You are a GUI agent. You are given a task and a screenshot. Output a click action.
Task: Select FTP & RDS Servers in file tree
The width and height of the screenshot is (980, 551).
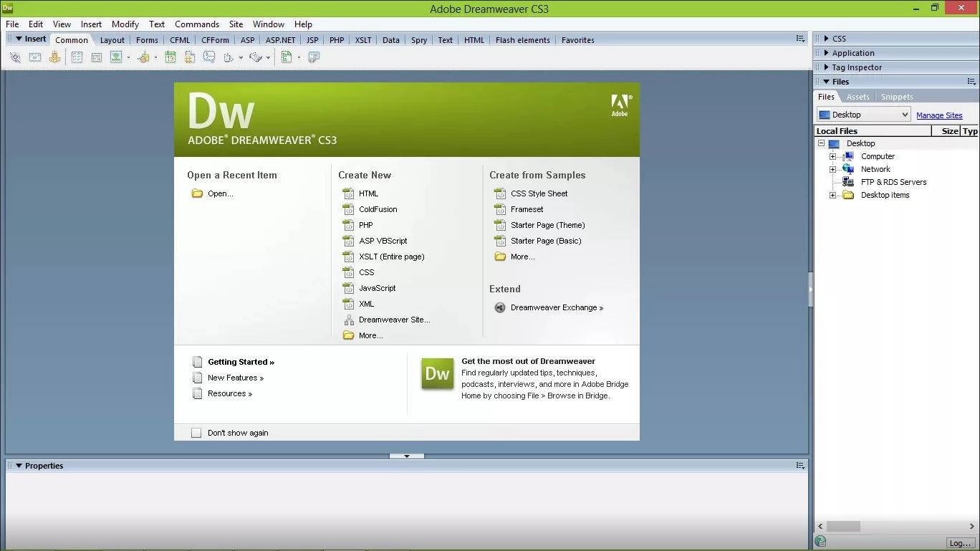[893, 182]
